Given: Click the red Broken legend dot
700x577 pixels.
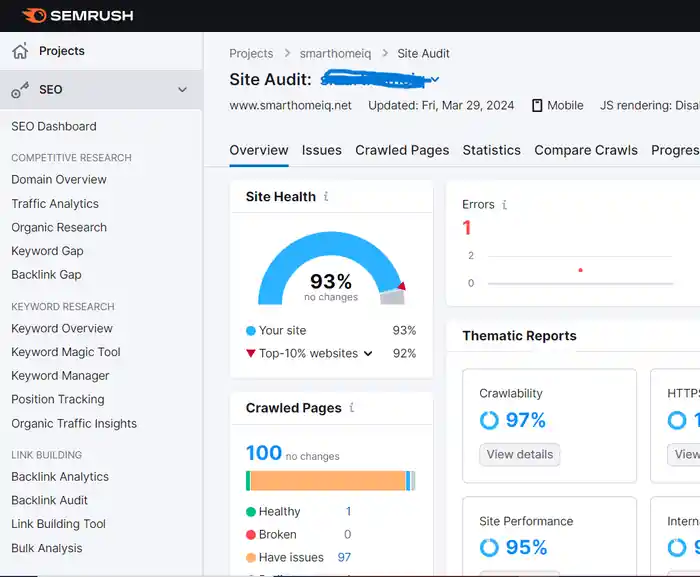Looking at the screenshot, I should point(251,535).
